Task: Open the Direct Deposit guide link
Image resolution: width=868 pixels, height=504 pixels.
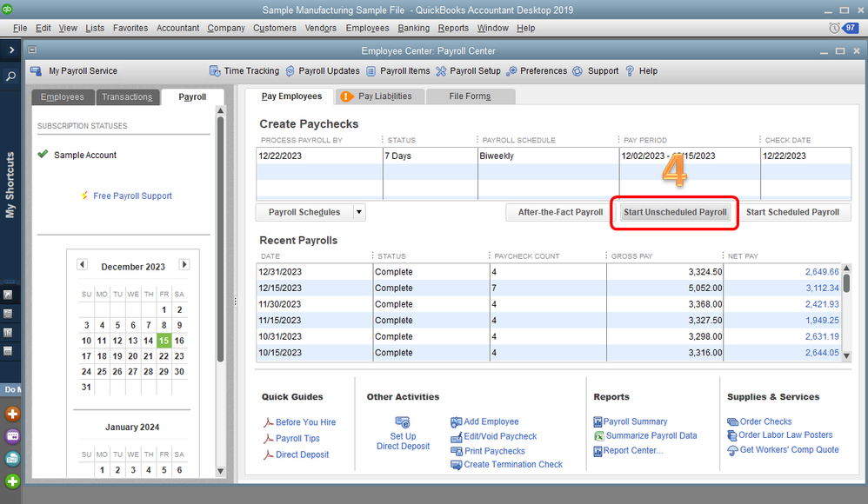Action: coord(303,454)
